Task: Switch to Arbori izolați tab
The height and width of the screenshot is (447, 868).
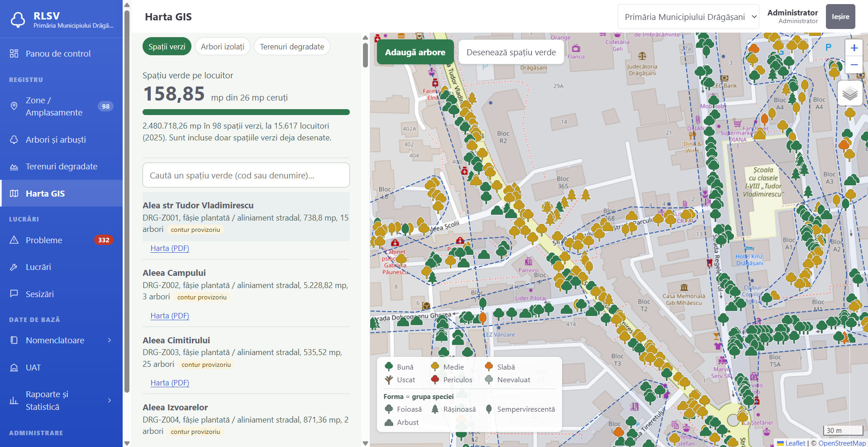Action: click(x=223, y=46)
